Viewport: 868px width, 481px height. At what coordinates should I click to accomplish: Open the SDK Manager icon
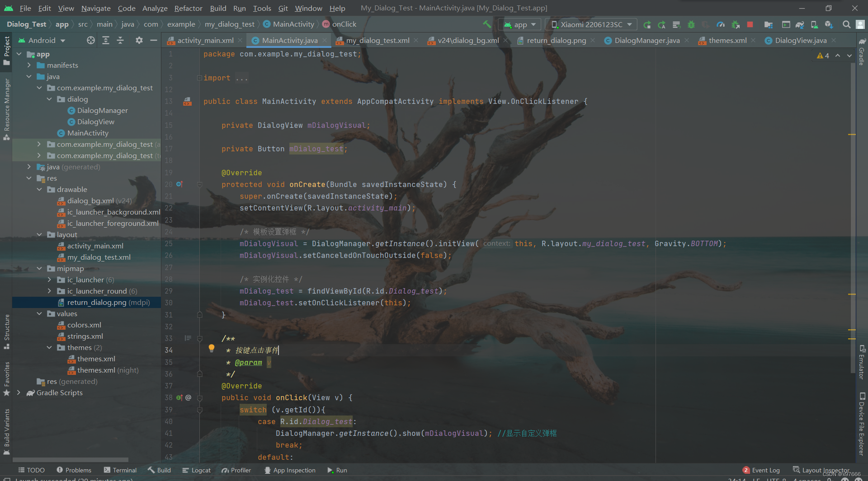pos(829,24)
